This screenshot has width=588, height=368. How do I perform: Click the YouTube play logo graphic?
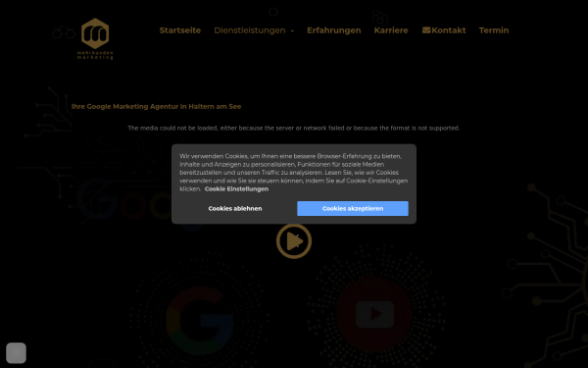click(374, 314)
